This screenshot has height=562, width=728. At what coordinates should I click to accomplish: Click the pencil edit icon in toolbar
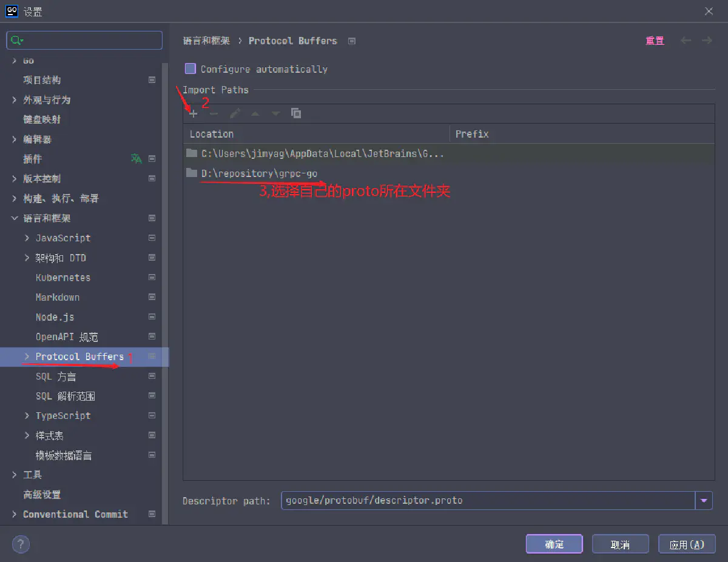point(235,113)
